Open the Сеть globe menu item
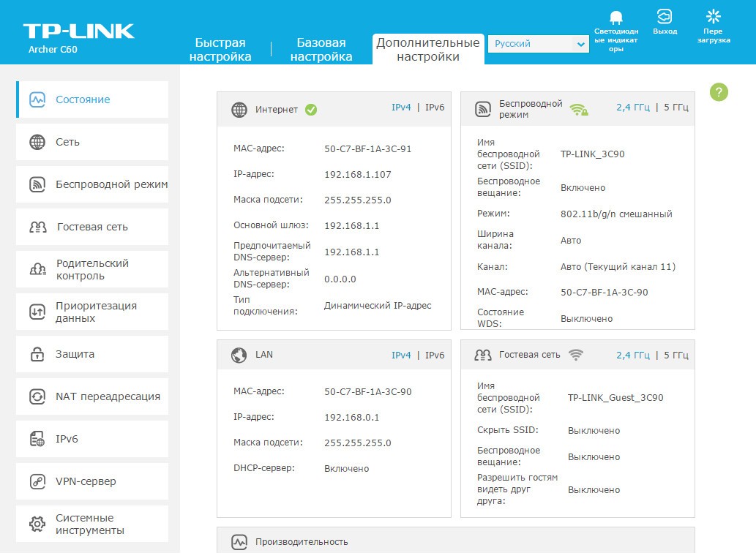Viewport: 756px width, 553px height. [x=37, y=142]
